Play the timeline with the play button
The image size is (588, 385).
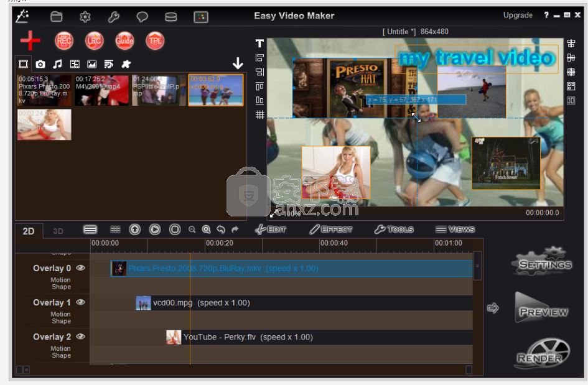[154, 230]
